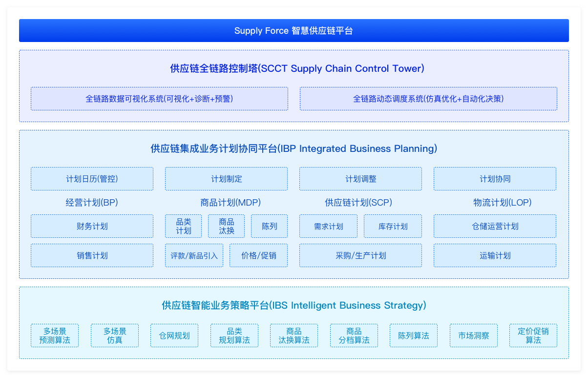Select 全链路动态调度系统 box

click(428, 99)
